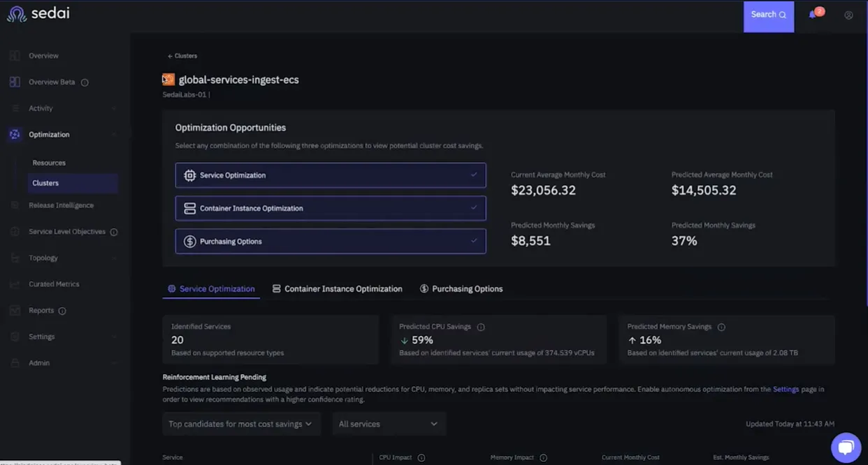Screen dimensions: 868x465
Task: Click the 59% CPU savings value
Action: [422, 340]
